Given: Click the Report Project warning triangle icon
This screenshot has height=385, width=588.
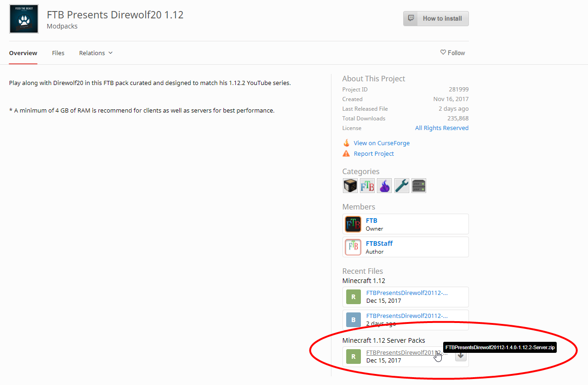Looking at the screenshot, I should (346, 153).
